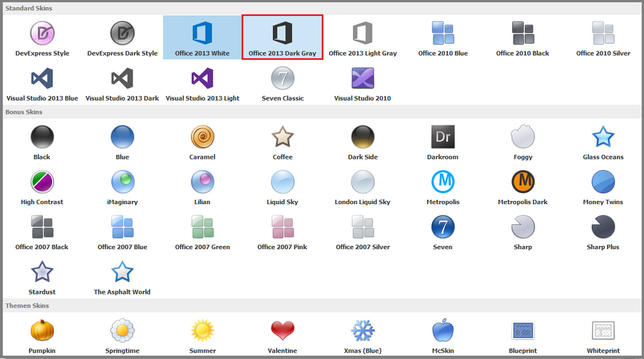Select Visual Studio 2013 Light skin

[203, 83]
